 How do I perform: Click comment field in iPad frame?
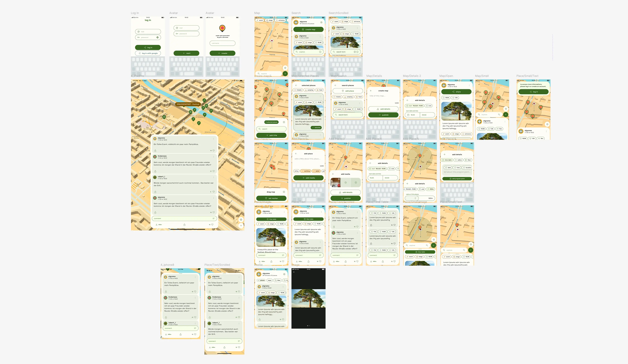(184, 218)
